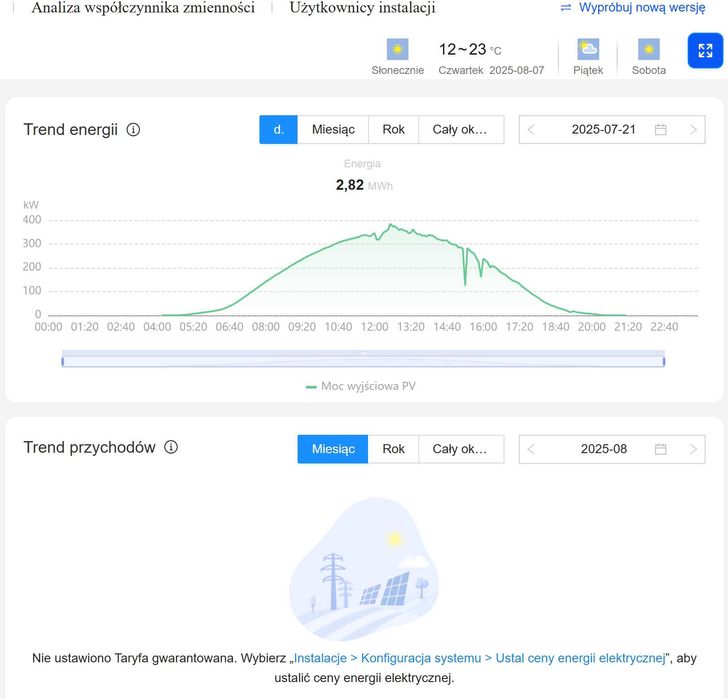
Task: Open the Analiza współczynnika zmienności tab
Action: click(143, 8)
